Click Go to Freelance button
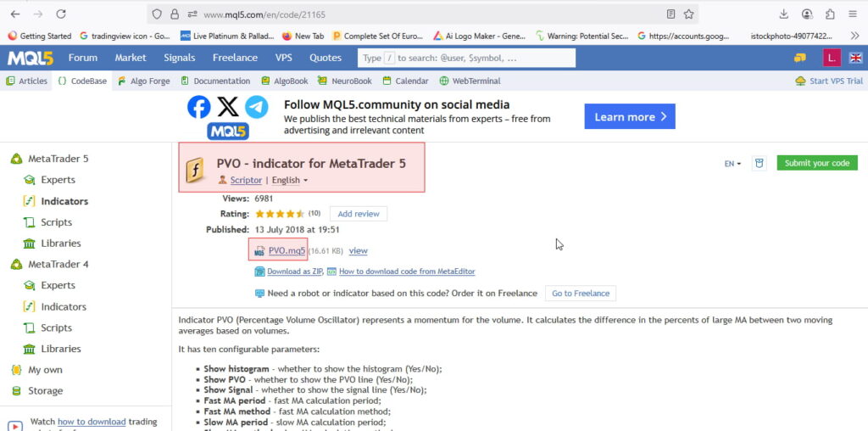The width and height of the screenshot is (868, 431). (x=580, y=293)
